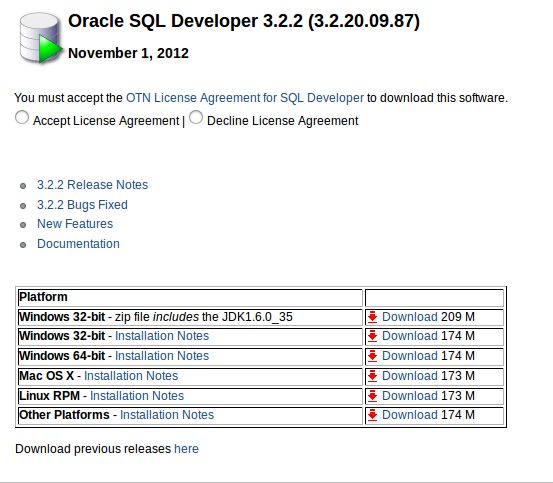The image size is (553, 483).
Task: Open OTN License Agreement for SQL Developer link
Action: pyautogui.click(x=245, y=98)
